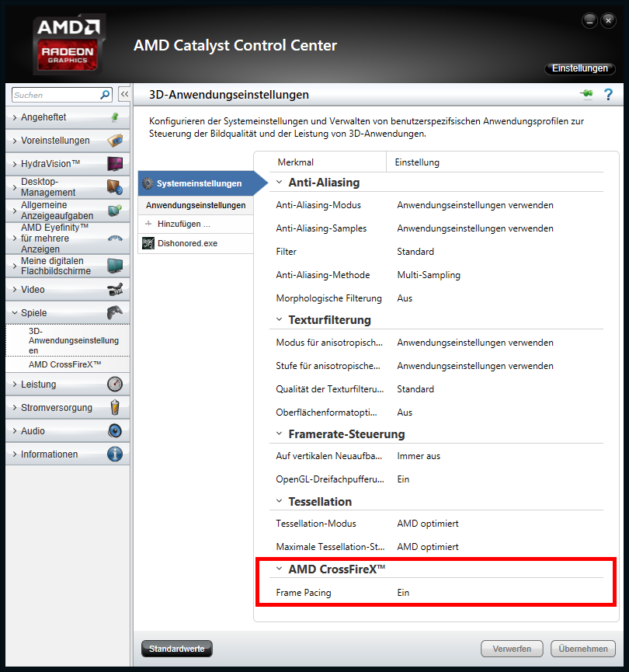
Task: Collapse the Texturfilterung section
Action: tap(280, 320)
